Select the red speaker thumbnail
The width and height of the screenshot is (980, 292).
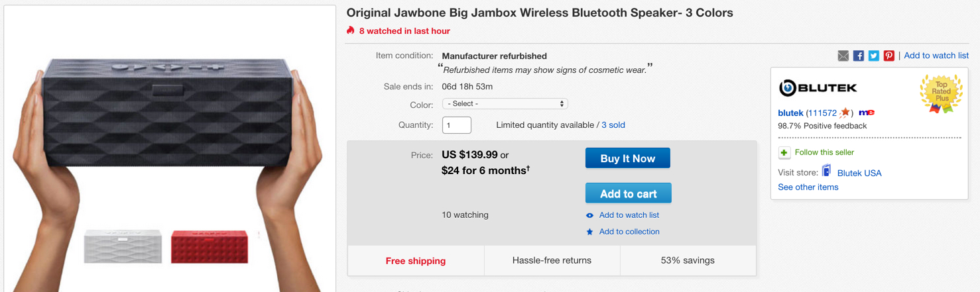click(210, 246)
